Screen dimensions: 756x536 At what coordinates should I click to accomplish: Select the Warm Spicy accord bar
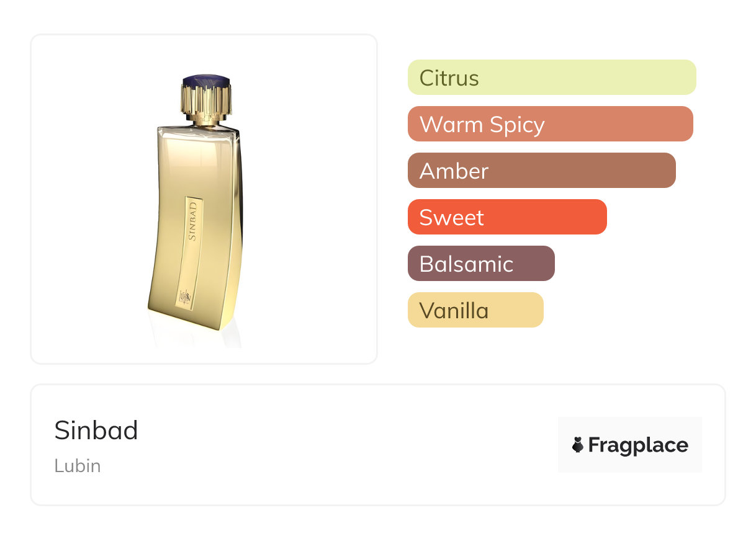coord(550,124)
